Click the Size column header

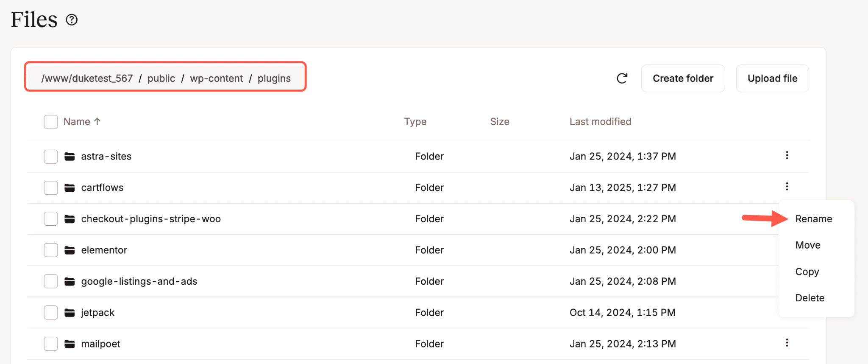(500, 122)
